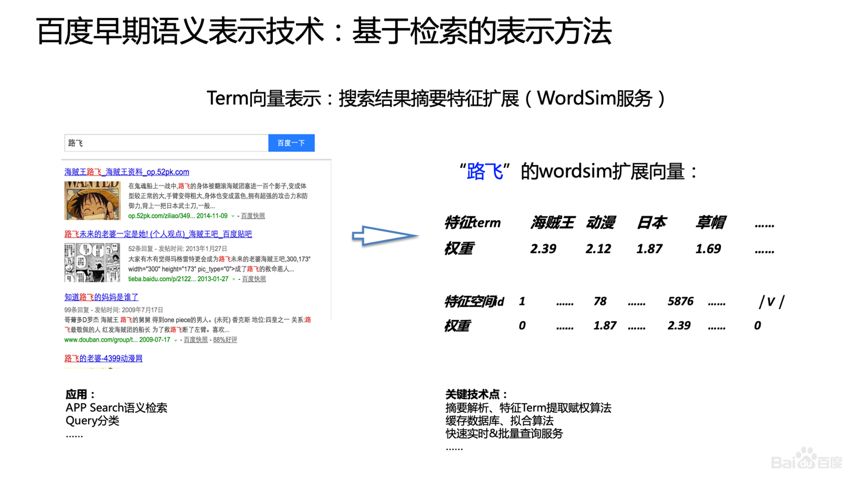865x481 pixels.
Task: Click the black-and-white manga page thumbnail
Action: click(92, 263)
